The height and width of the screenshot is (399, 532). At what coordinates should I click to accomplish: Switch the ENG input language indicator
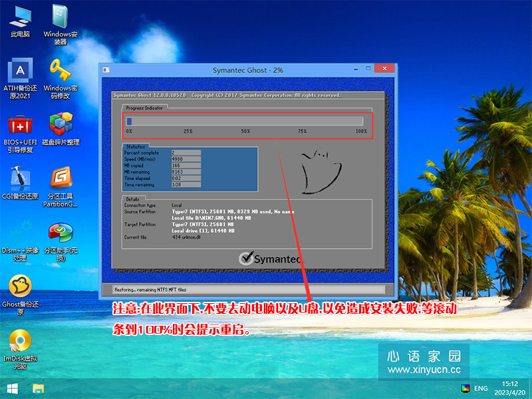click(481, 388)
